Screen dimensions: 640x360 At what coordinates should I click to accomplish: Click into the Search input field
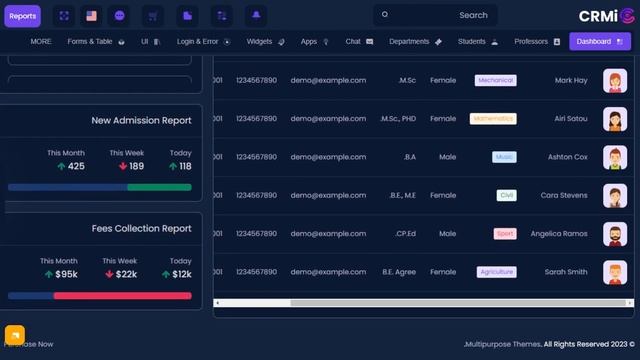(436, 15)
